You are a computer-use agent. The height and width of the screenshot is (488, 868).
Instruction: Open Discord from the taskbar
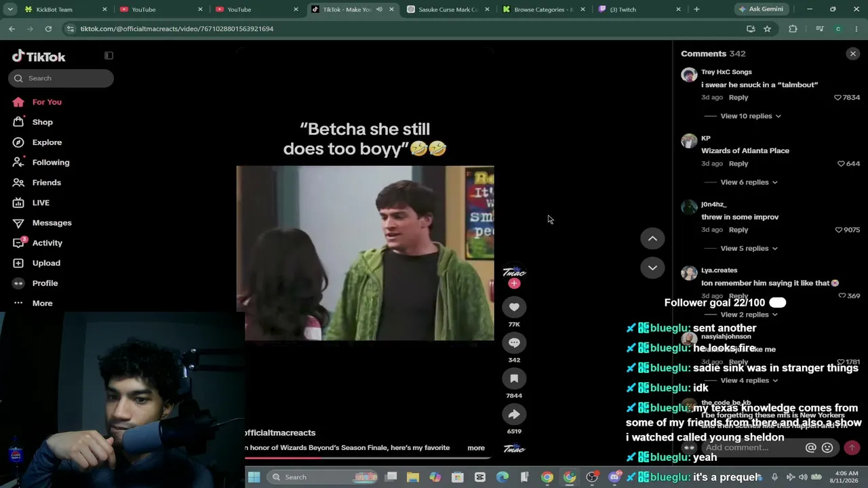click(x=614, y=477)
